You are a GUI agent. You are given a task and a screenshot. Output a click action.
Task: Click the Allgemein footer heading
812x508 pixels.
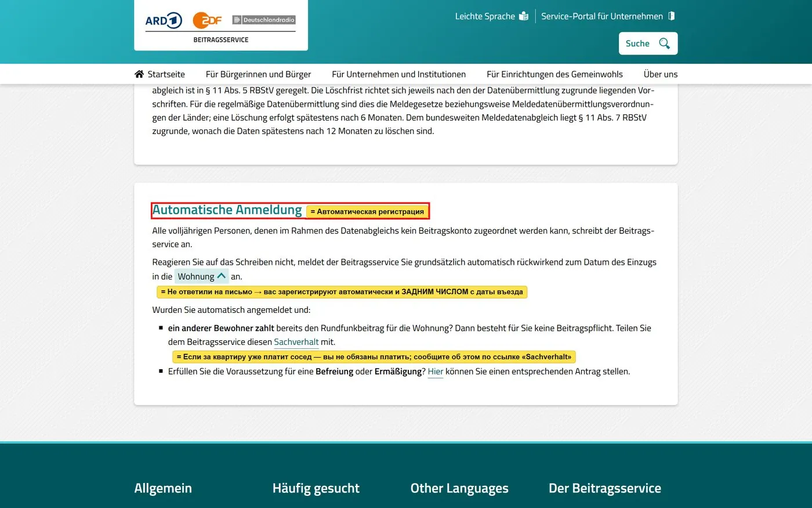(163, 488)
